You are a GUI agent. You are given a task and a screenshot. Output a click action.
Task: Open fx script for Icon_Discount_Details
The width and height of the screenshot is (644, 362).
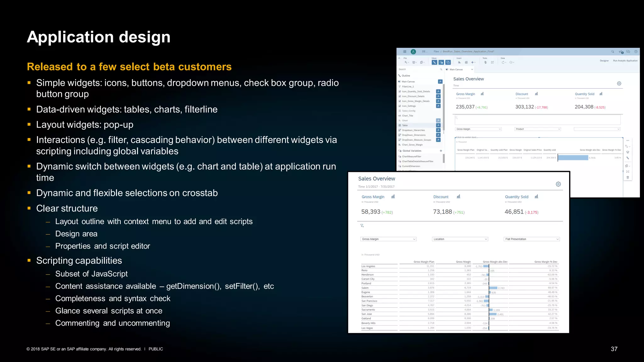[438, 96]
